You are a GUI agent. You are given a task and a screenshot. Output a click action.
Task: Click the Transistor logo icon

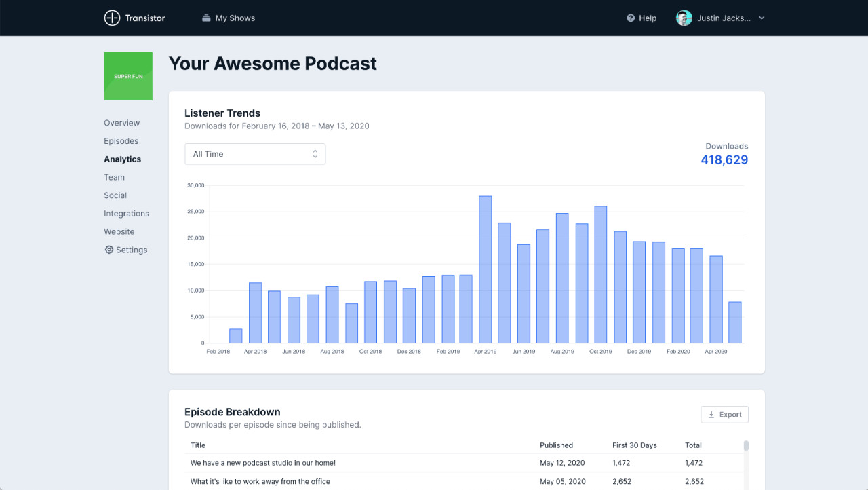[112, 18]
